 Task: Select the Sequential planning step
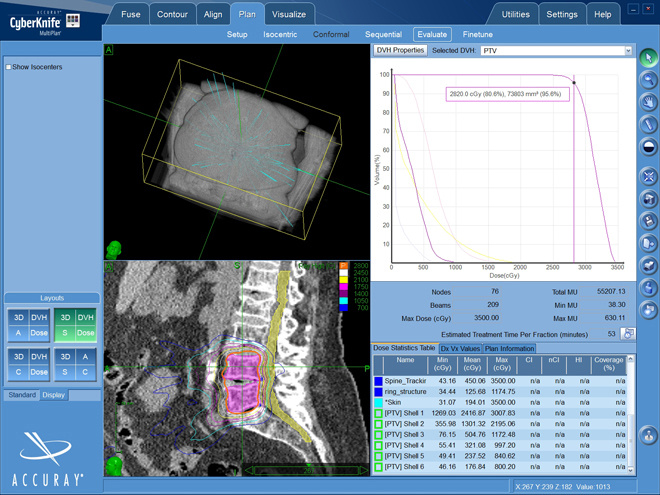pyautogui.click(x=383, y=35)
